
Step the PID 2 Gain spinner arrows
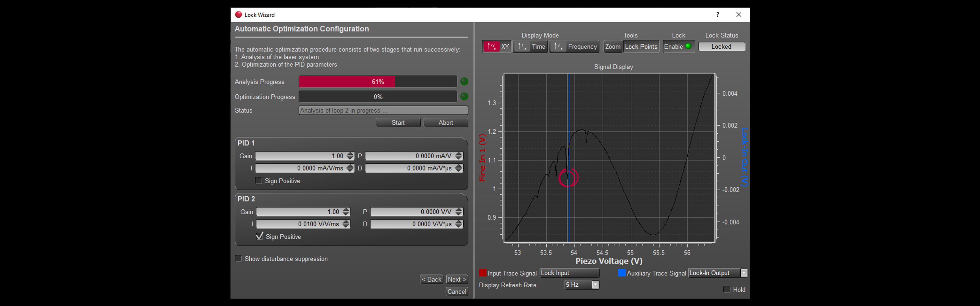pyautogui.click(x=346, y=212)
